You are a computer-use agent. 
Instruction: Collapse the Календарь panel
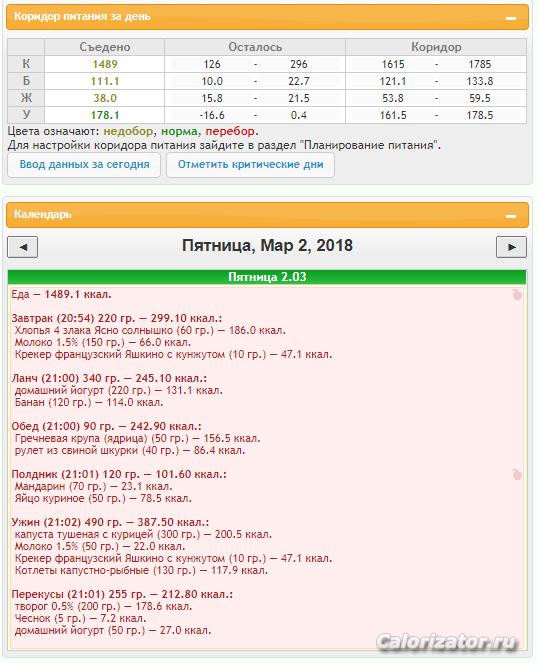tap(511, 216)
